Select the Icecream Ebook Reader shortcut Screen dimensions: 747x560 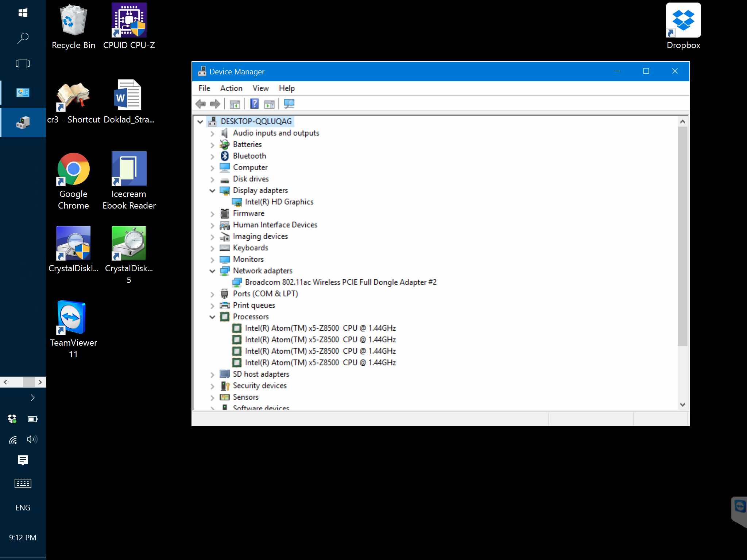click(129, 182)
